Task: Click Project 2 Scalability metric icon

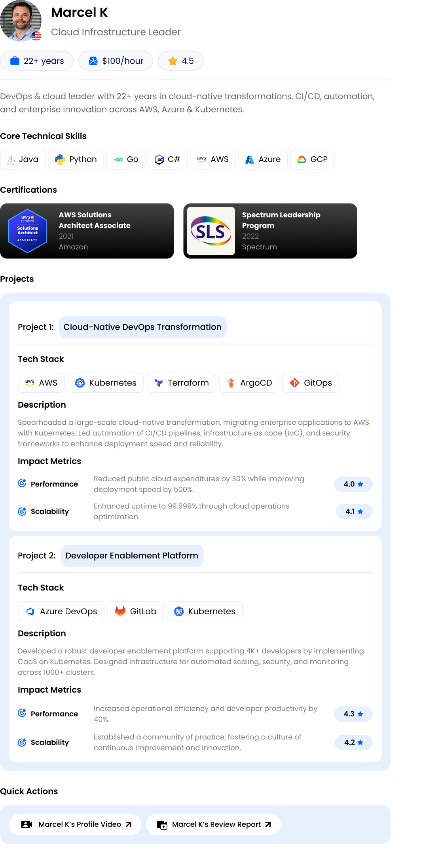Action: click(22, 742)
